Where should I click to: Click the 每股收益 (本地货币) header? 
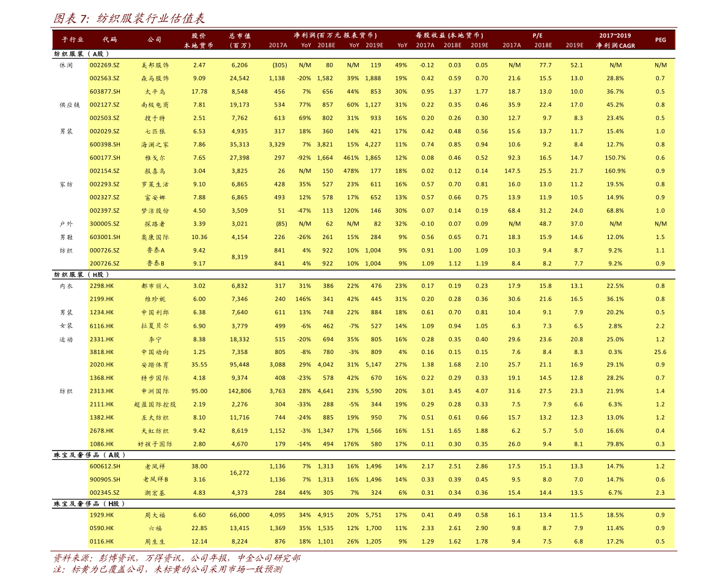[449, 35]
